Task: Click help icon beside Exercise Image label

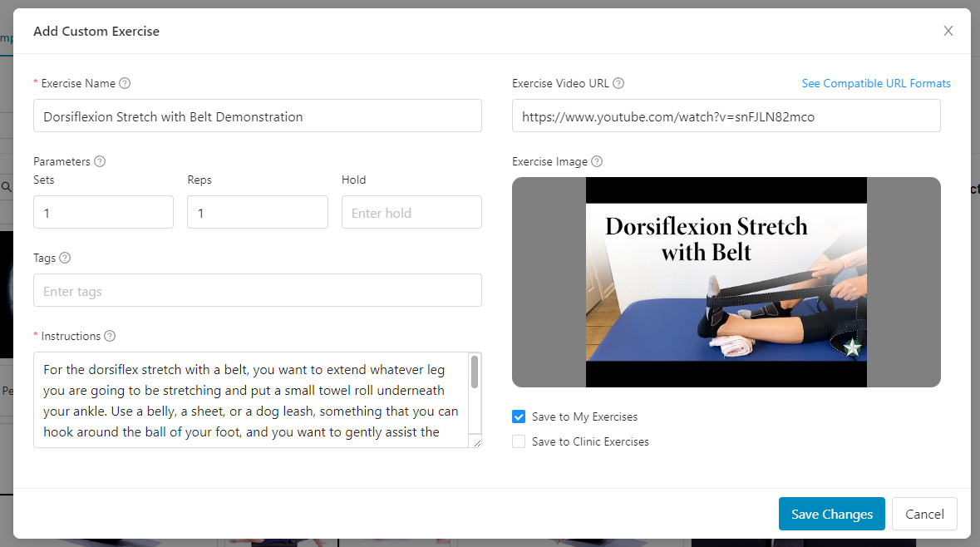Action: (x=597, y=161)
